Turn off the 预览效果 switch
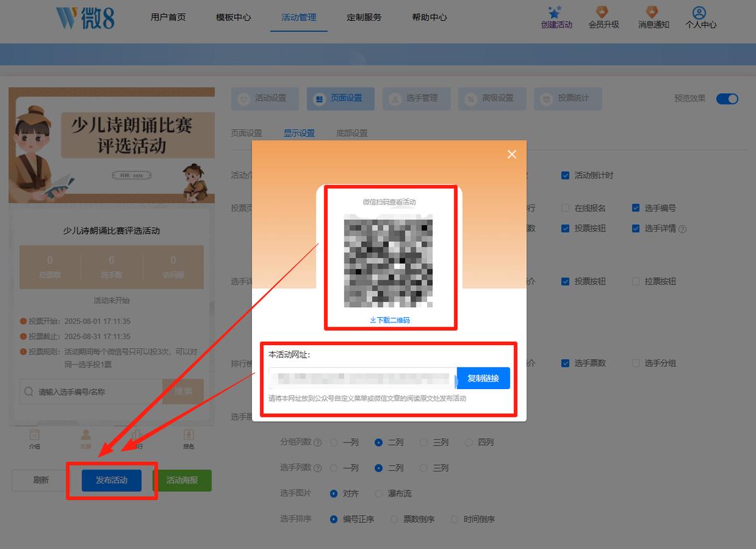The height and width of the screenshot is (549, 756). click(x=727, y=99)
